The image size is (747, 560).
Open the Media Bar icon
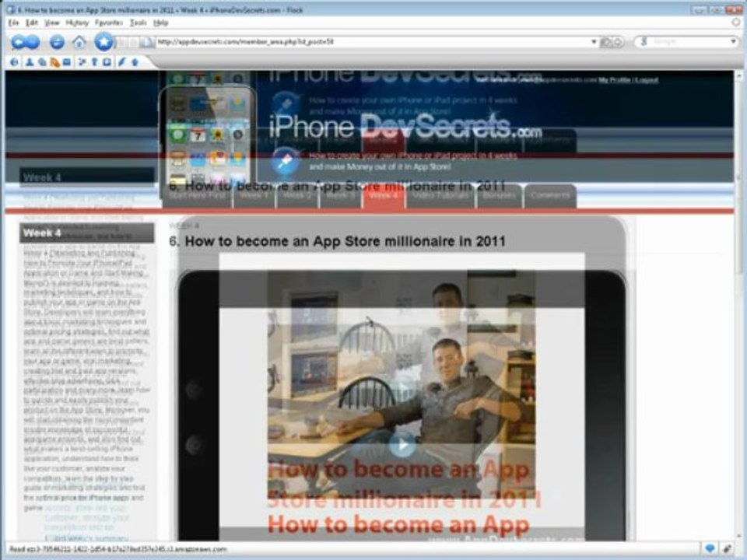click(x=42, y=62)
